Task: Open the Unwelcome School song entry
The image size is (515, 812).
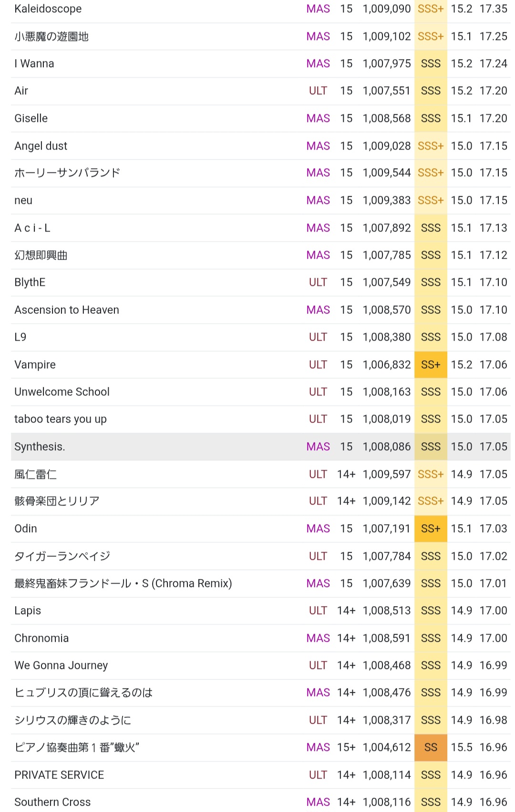Action: click(62, 392)
